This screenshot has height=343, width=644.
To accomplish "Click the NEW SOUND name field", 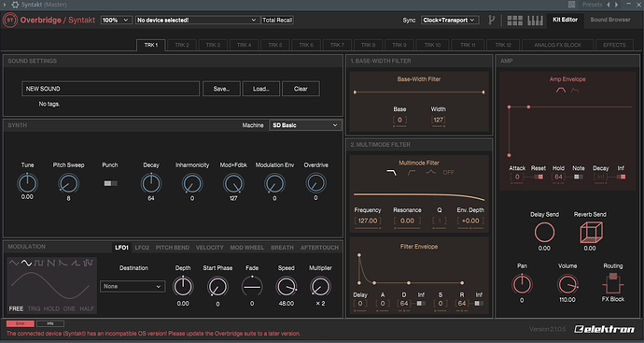I will click(x=110, y=89).
